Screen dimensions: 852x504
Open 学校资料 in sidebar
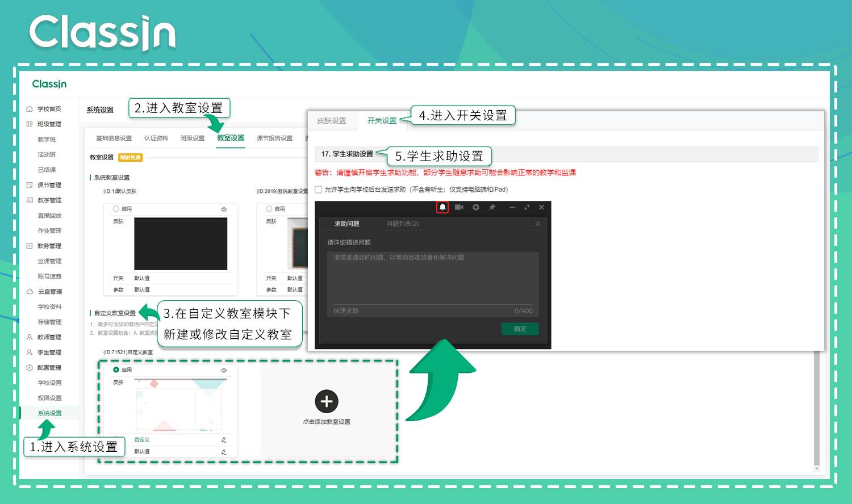49,307
